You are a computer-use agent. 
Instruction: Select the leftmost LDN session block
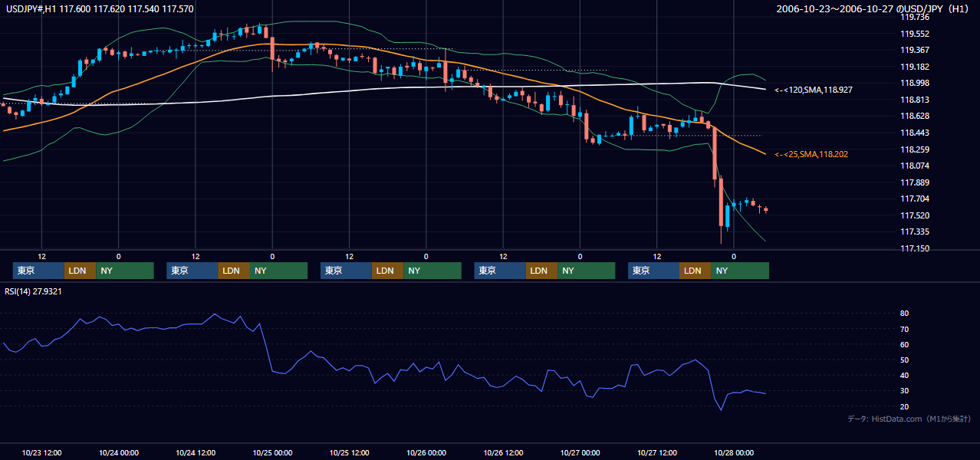(x=80, y=271)
